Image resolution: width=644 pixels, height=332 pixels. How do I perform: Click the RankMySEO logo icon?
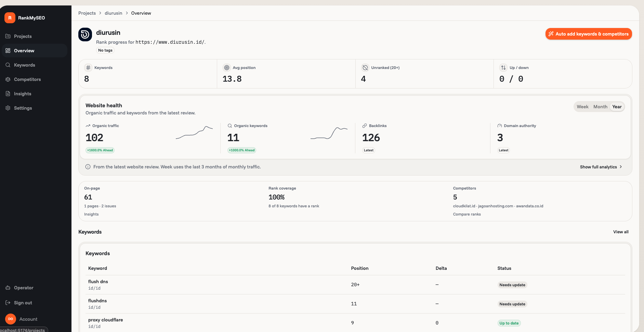point(10,18)
